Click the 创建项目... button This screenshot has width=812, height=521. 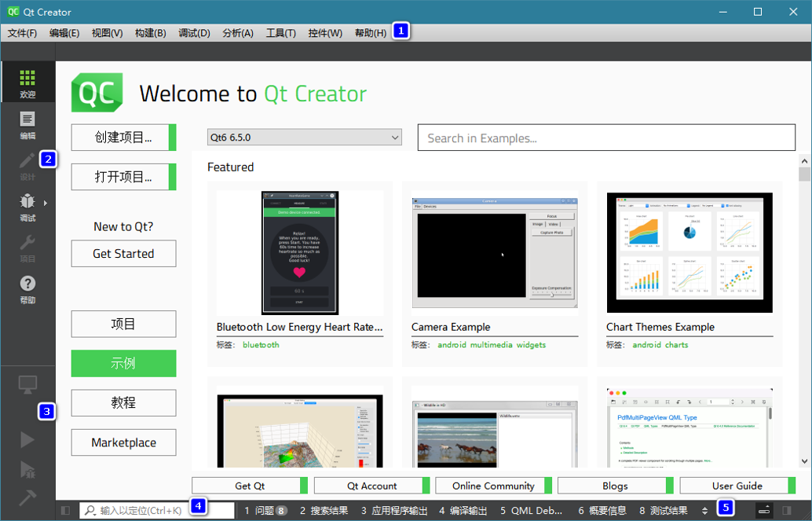point(124,138)
